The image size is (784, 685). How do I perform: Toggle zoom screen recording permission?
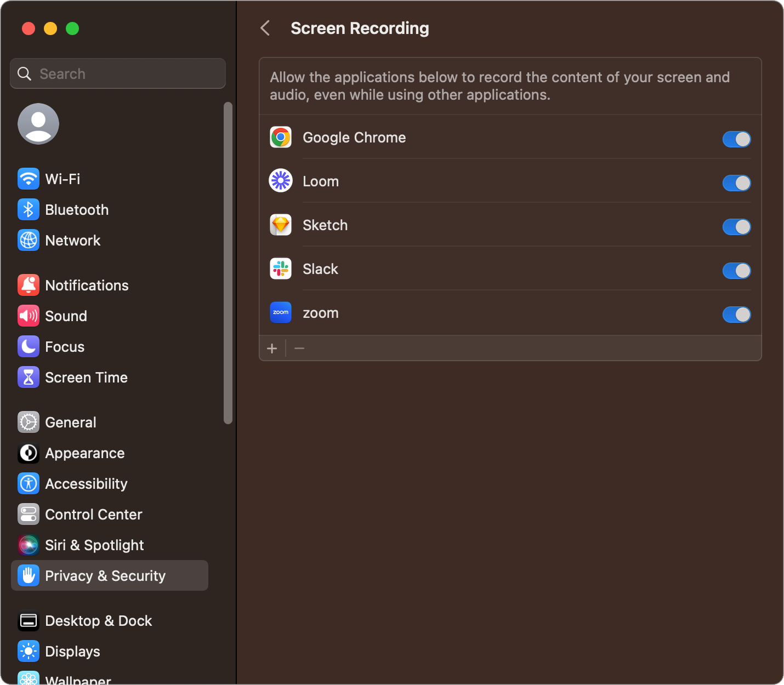click(736, 315)
